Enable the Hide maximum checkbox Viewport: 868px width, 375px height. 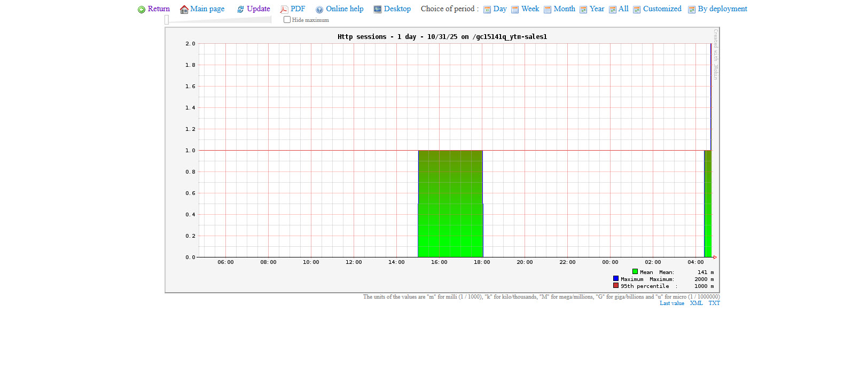(x=287, y=20)
